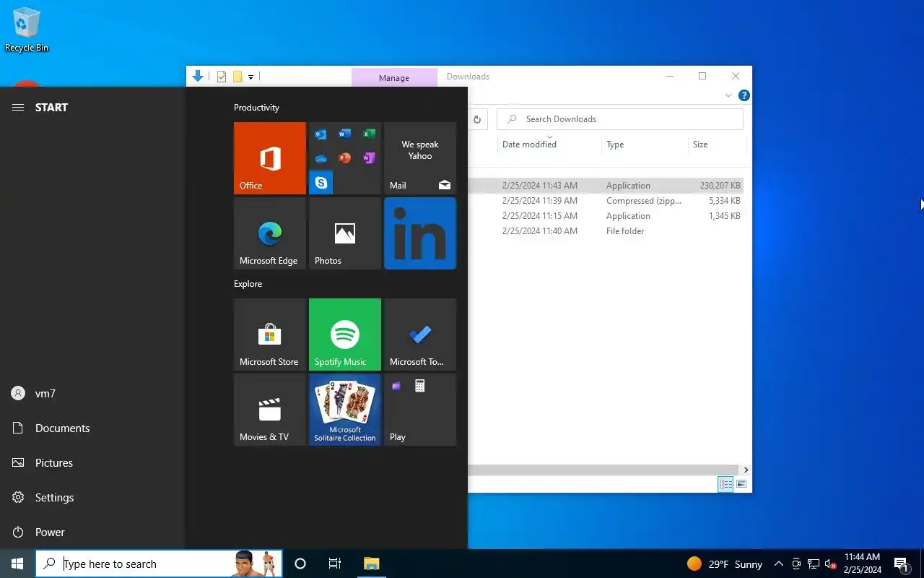
Task: Open Pictures from Start sidebar
Action: [92, 463]
